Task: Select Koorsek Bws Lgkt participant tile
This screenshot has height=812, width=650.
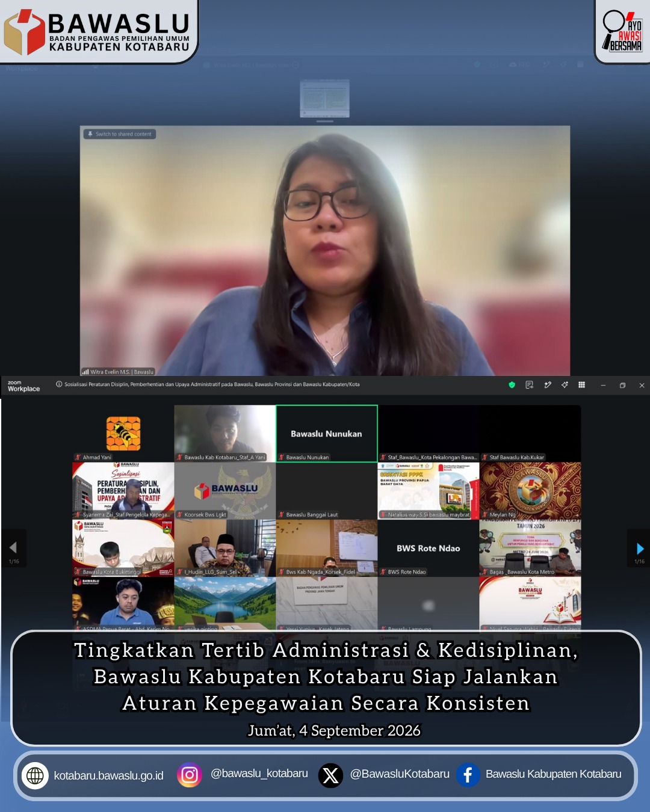Action: 225,491
